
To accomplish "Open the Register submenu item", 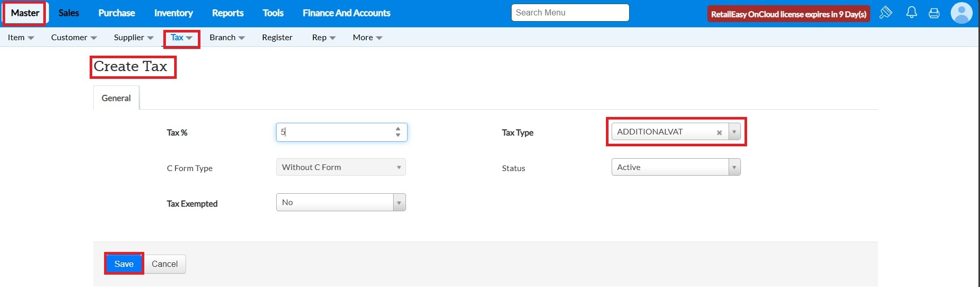I will point(277,38).
